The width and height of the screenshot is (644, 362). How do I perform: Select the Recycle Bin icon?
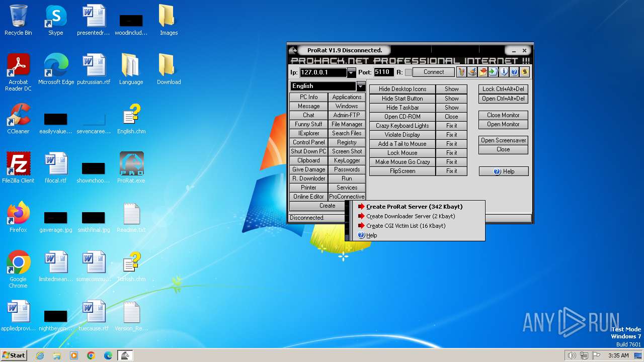coord(18,21)
